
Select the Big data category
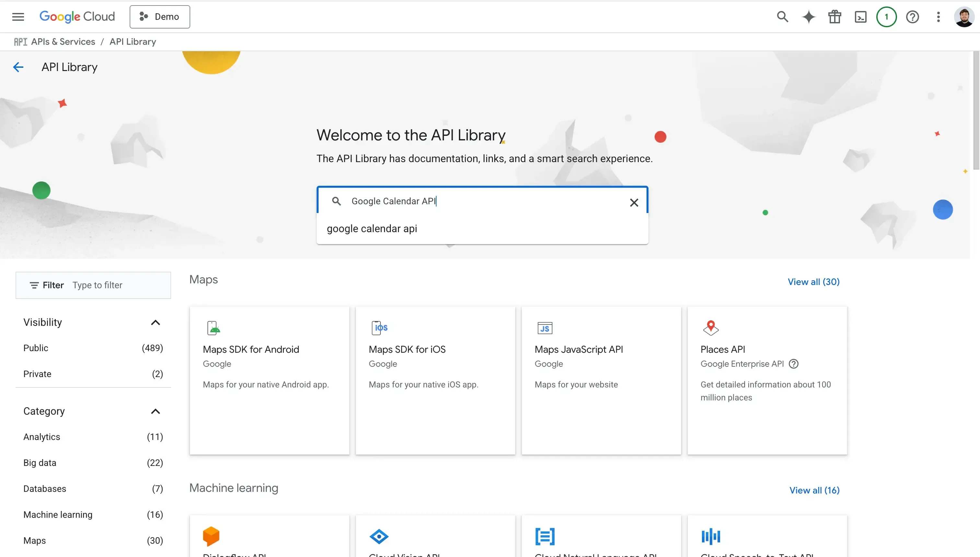[x=93, y=463]
